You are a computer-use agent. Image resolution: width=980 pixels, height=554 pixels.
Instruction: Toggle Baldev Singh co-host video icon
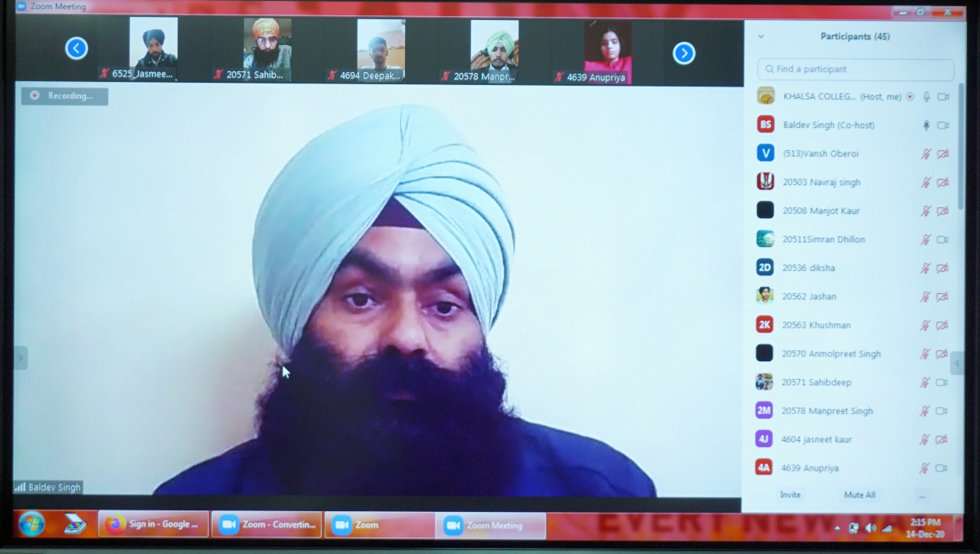943,125
